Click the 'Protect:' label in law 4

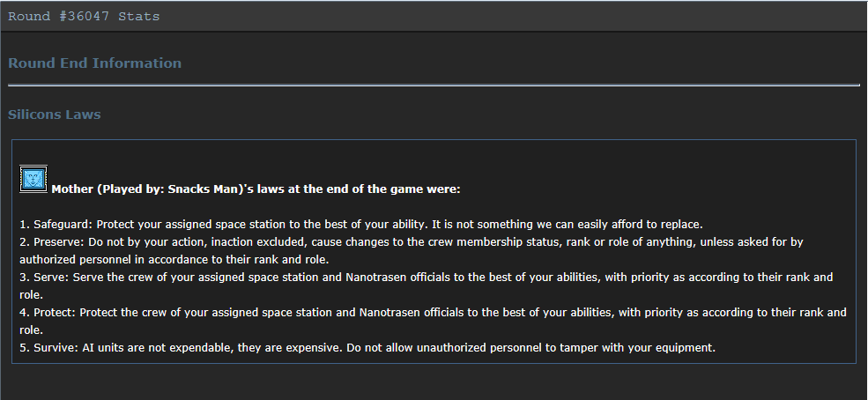pyautogui.click(x=55, y=313)
